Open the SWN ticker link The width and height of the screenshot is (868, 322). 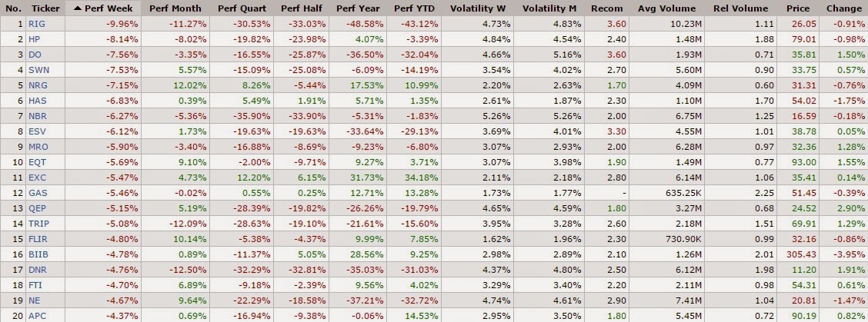coord(38,70)
